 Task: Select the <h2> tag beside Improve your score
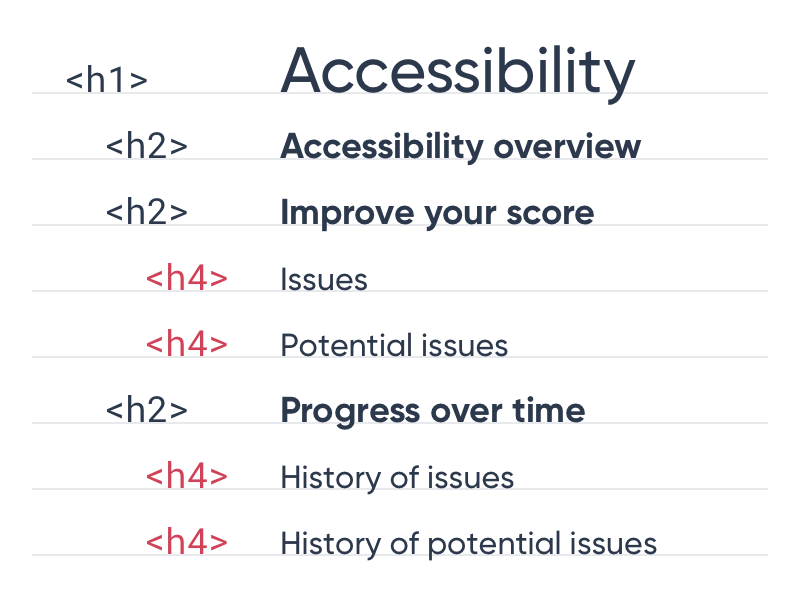pos(147,212)
